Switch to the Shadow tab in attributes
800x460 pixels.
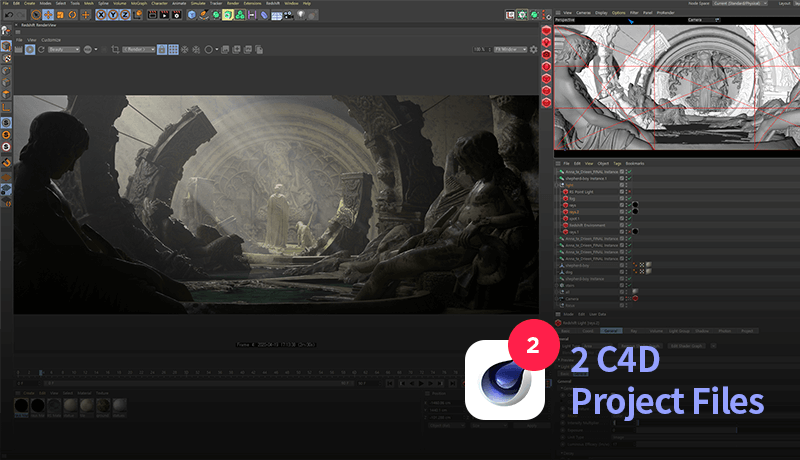tap(702, 331)
